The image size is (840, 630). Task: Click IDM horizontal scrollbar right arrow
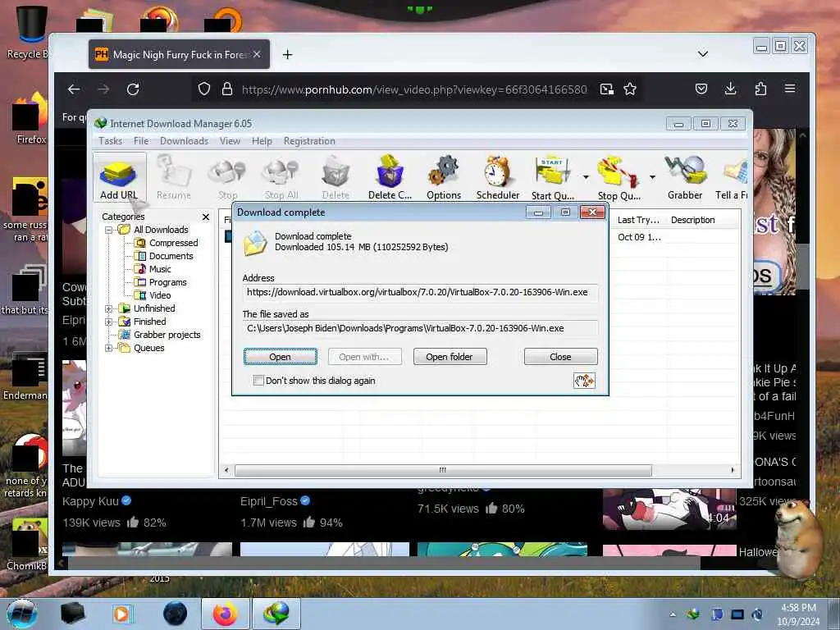(x=733, y=470)
